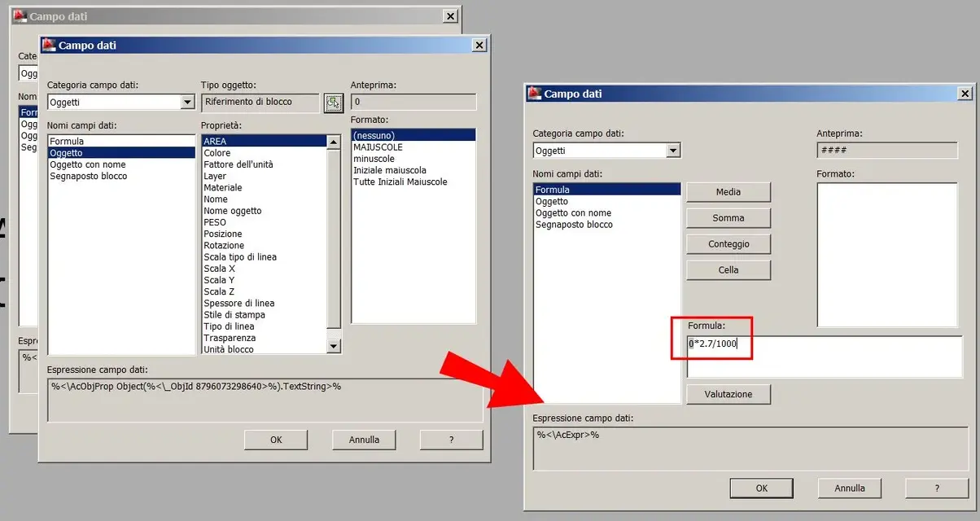The width and height of the screenshot is (980, 521).
Task: Select Materiale property
Action: pyautogui.click(x=264, y=187)
